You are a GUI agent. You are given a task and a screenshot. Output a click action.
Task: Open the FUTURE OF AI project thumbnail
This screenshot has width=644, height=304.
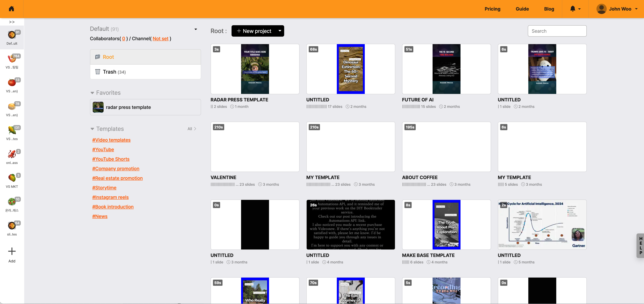pos(446,69)
